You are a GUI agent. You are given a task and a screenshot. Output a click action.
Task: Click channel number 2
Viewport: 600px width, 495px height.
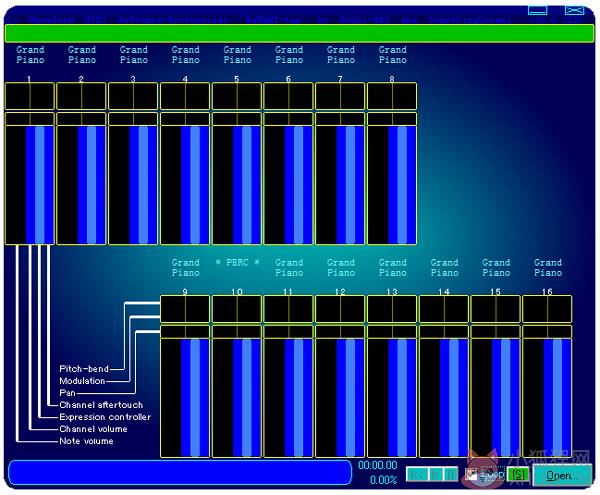(81, 79)
